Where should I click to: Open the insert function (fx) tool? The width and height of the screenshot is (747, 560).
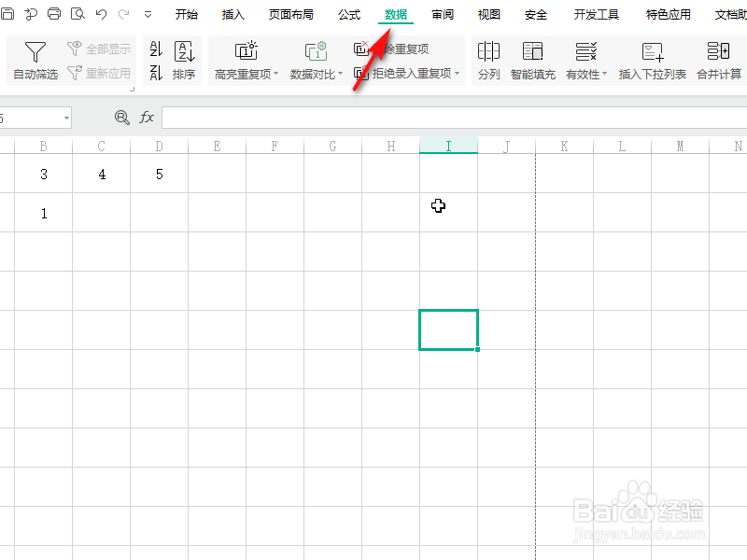147,118
